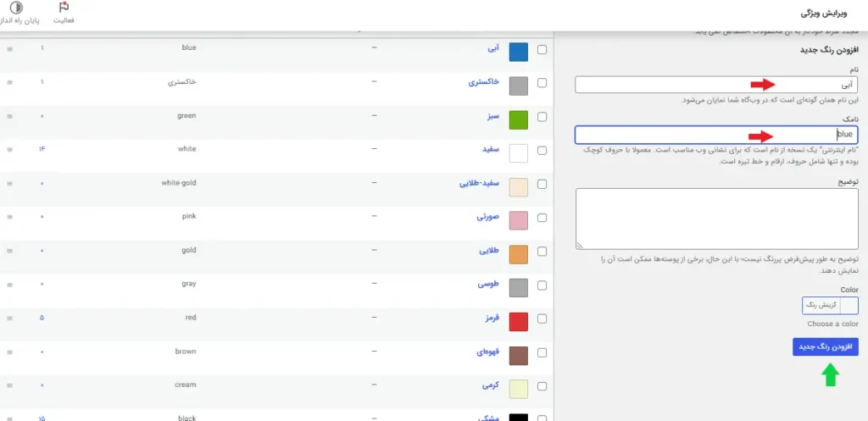Click the gold طلایی color swatch

(518, 253)
